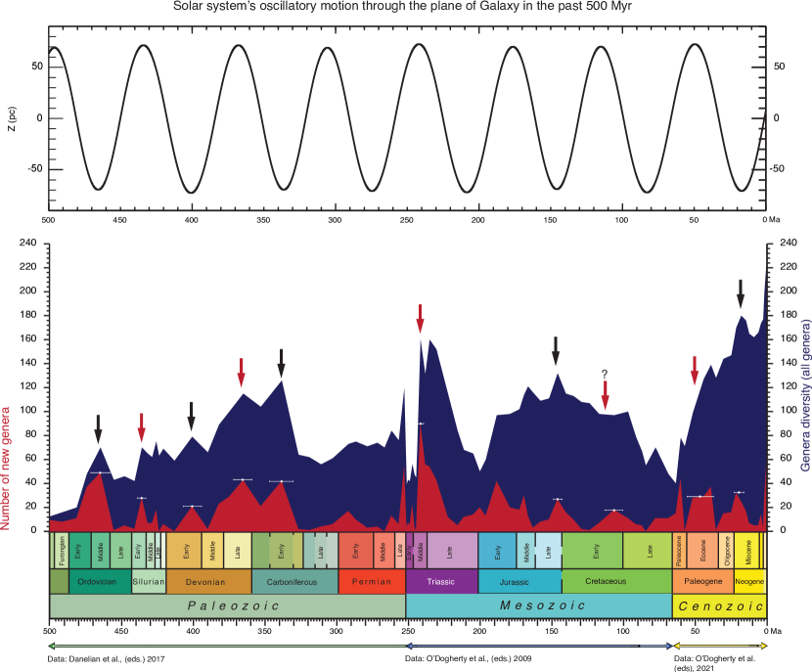Select the red Permian period box
Screen dimensions: 812x672
pos(372,581)
